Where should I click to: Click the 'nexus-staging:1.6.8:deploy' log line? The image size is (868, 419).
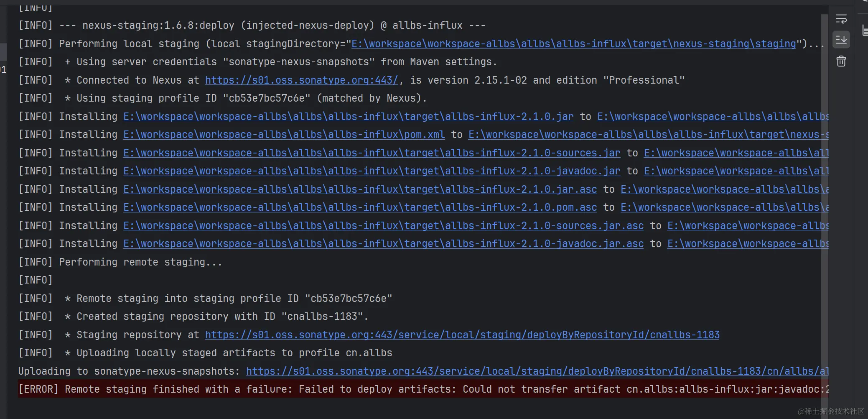[x=252, y=26]
